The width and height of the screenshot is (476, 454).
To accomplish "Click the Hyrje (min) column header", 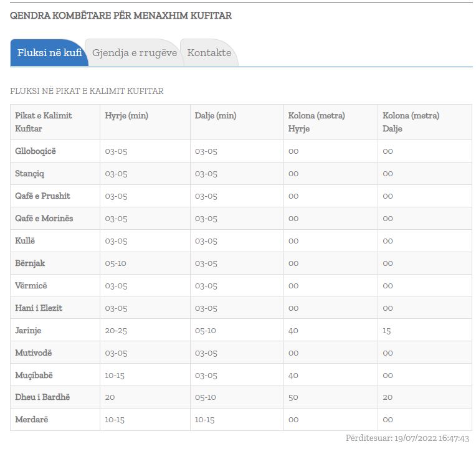I will point(126,116).
